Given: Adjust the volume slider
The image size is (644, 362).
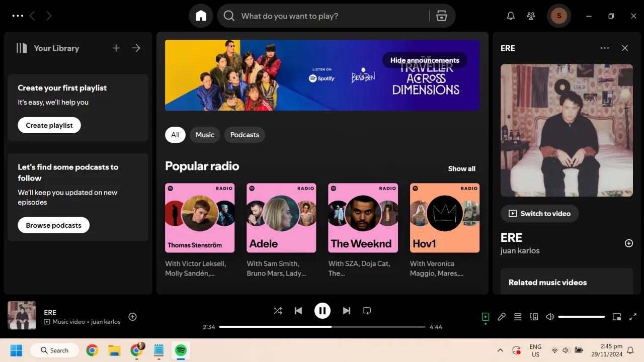Looking at the screenshot, I should pyautogui.click(x=582, y=317).
